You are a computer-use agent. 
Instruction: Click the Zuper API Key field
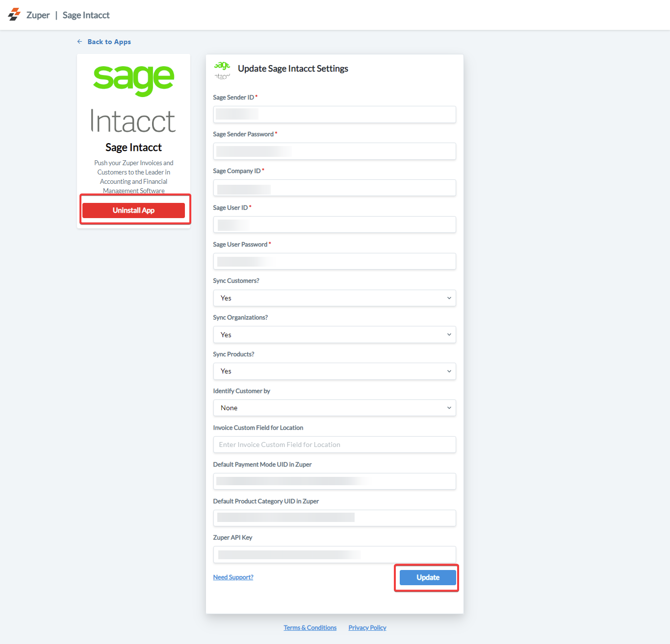pos(334,554)
